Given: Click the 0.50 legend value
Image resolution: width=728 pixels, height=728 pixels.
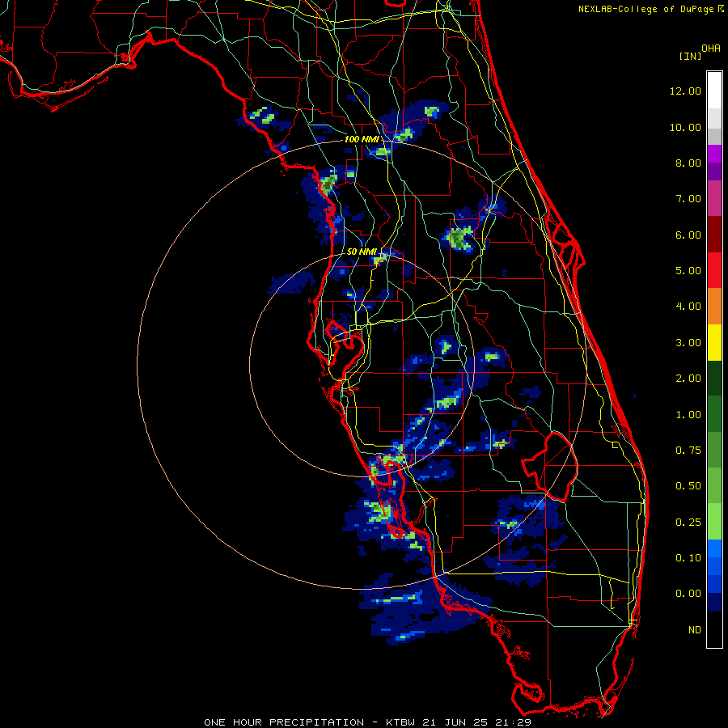Looking at the screenshot, I should (x=688, y=486).
